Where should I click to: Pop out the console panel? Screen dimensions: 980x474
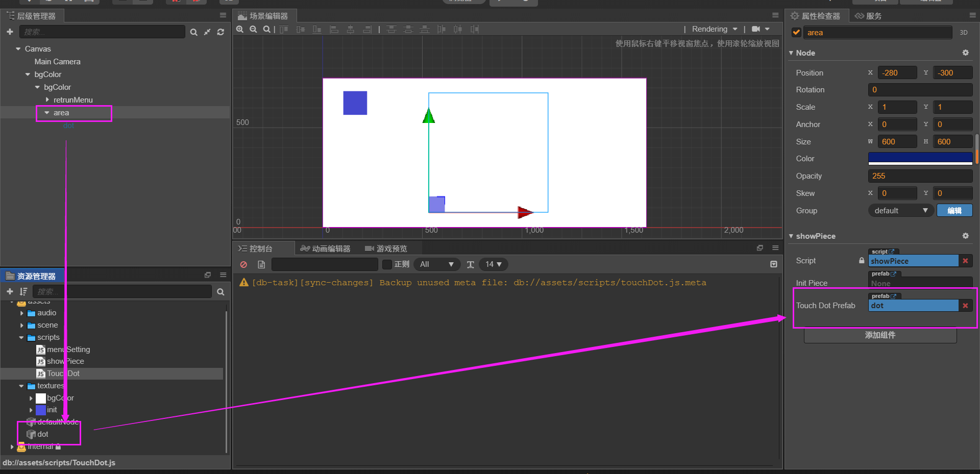click(x=760, y=248)
